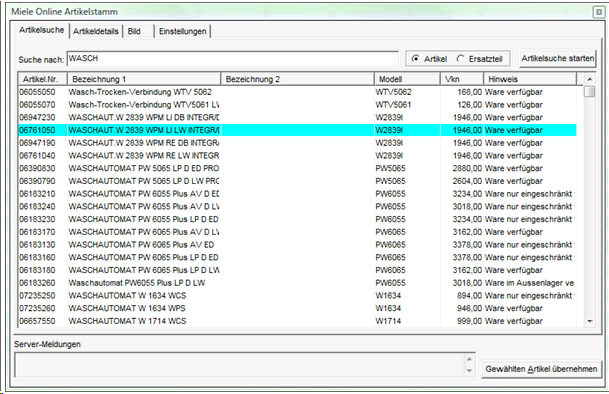The width and height of the screenshot is (609, 394).
Task: Click Artikelsuche starten button
Action: pyautogui.click(x=557, y=59)
